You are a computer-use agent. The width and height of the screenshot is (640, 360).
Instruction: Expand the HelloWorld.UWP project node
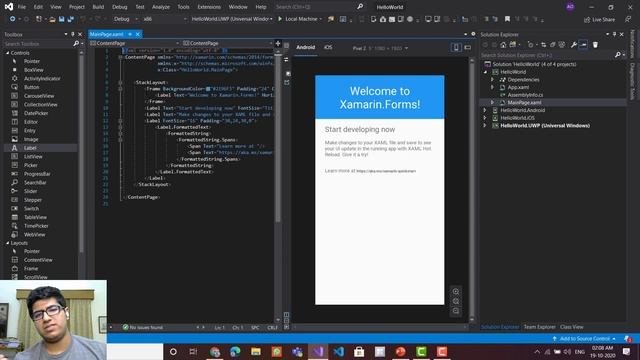coord(485,126)
